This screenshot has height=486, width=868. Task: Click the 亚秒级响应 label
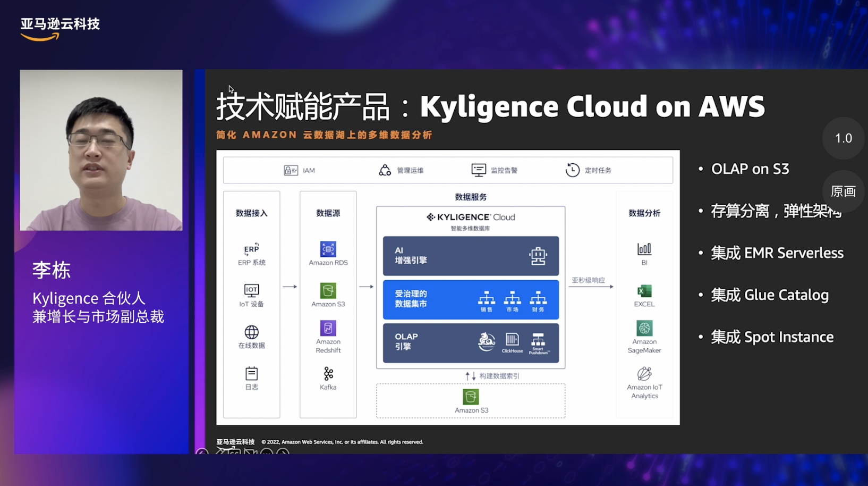click(589, 280)
